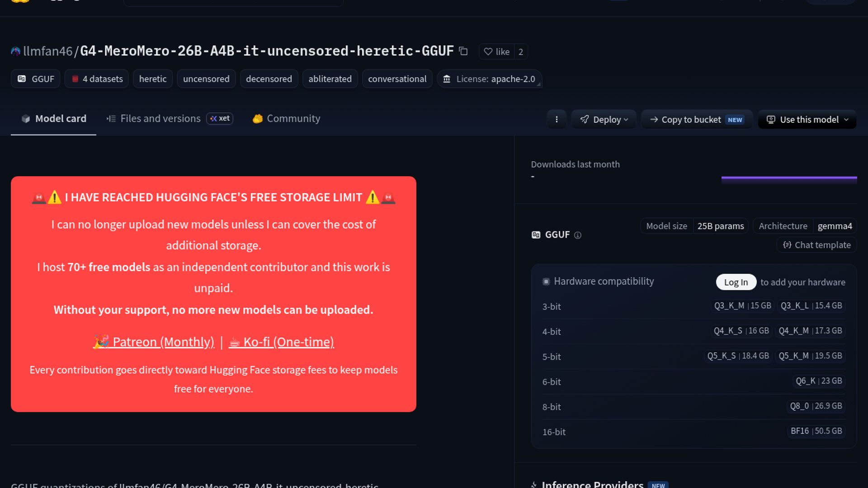This screenshot has width=868, height=488.
Task: Click the llmfan46 user avatar
Action: pos(16,52)
